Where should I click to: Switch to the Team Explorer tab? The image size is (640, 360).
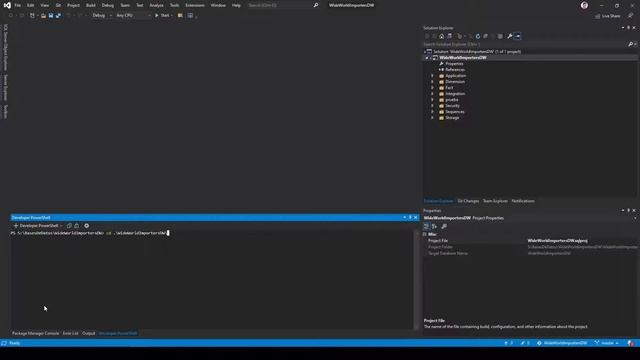[x=495, y=201]
